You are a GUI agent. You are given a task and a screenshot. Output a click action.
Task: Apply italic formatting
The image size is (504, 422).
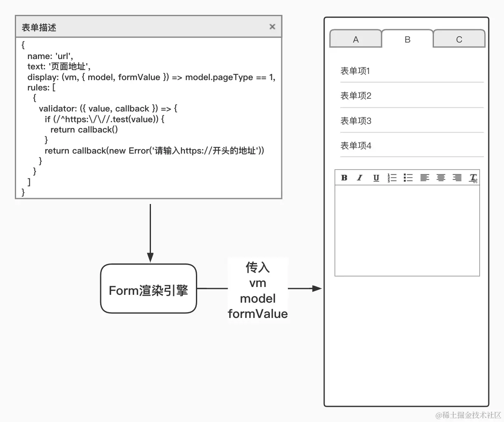click(x=360, y=178)
